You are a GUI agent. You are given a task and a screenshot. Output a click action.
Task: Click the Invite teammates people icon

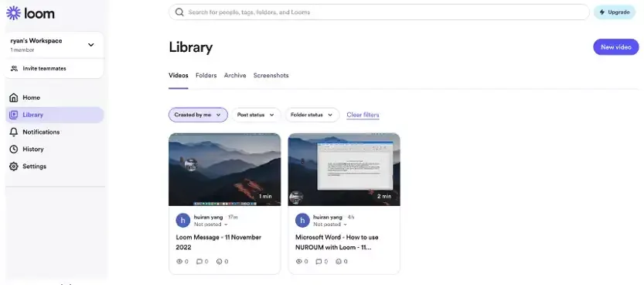(15, 68)
